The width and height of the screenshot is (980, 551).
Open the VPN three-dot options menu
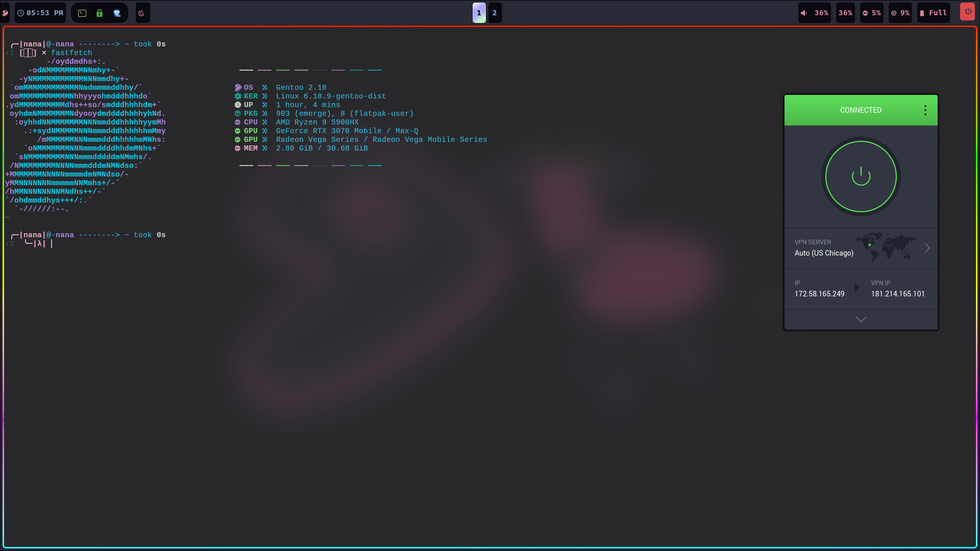[x=925, y=110]
